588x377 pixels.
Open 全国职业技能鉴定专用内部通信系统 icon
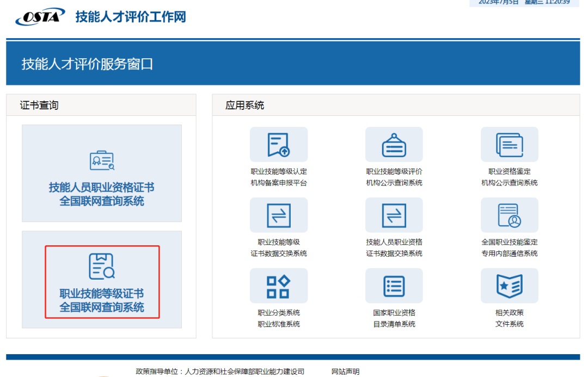coord(509,215)
